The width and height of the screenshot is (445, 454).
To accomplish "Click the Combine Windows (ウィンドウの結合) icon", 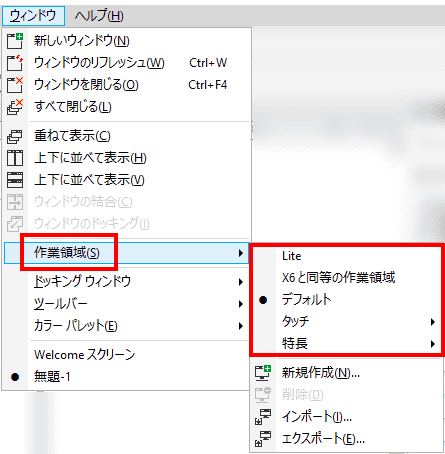I will pyautogui.click(x=15, y=202).
